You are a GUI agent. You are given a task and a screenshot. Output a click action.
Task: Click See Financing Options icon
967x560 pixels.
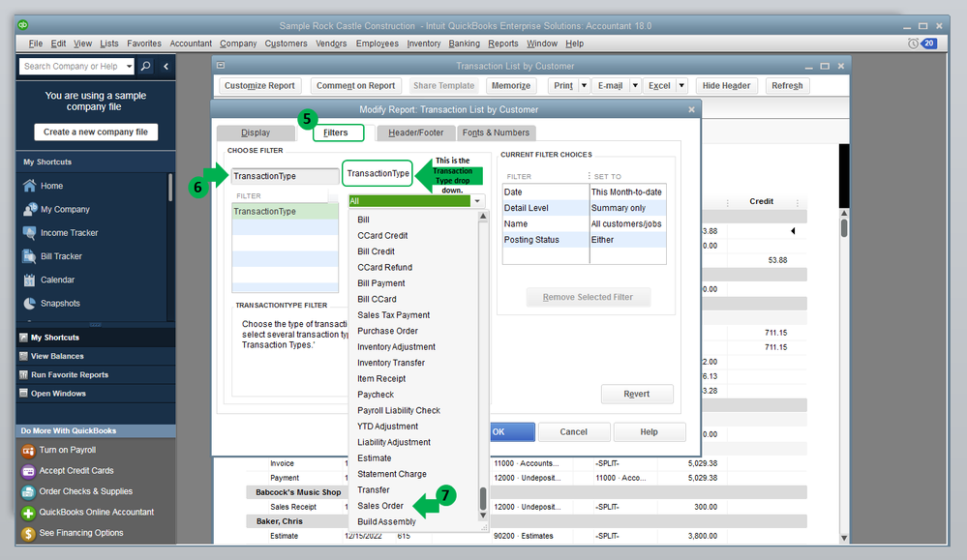point(28,534)
